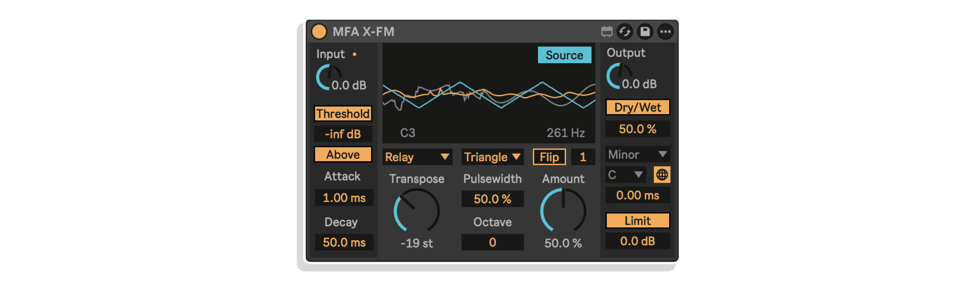Click the globe scale awareness icon

coord(662,175)
